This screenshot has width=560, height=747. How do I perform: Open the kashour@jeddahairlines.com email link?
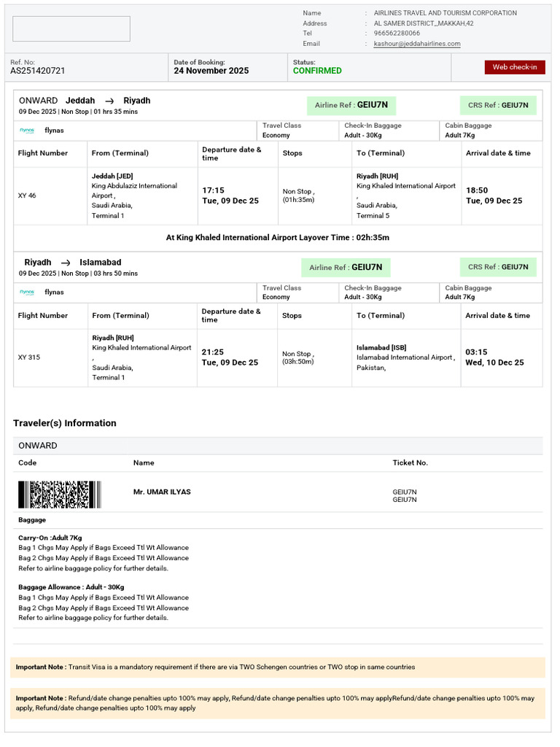(x=417, y=44)
